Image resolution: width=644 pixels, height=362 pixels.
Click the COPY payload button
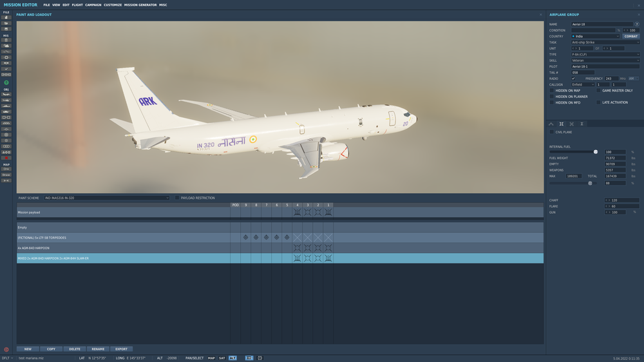point(51,349)
